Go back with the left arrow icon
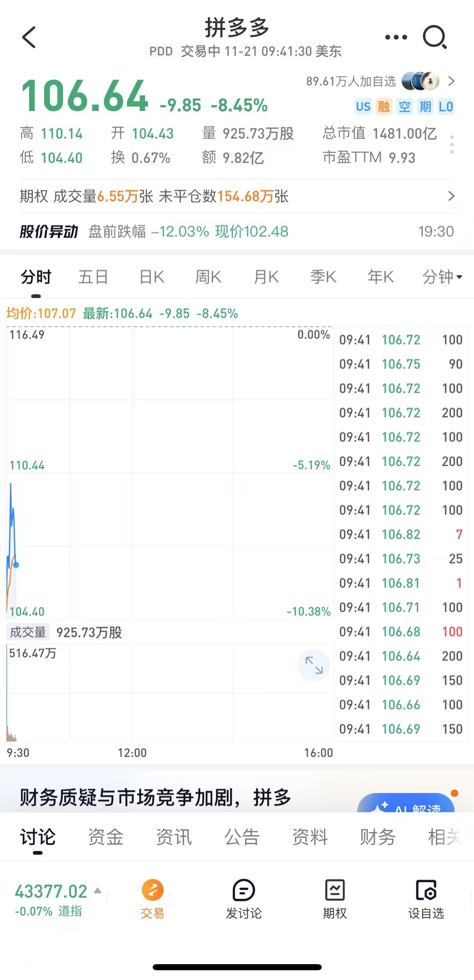Viewport: 474px width, 980px height. coord(29,37)
